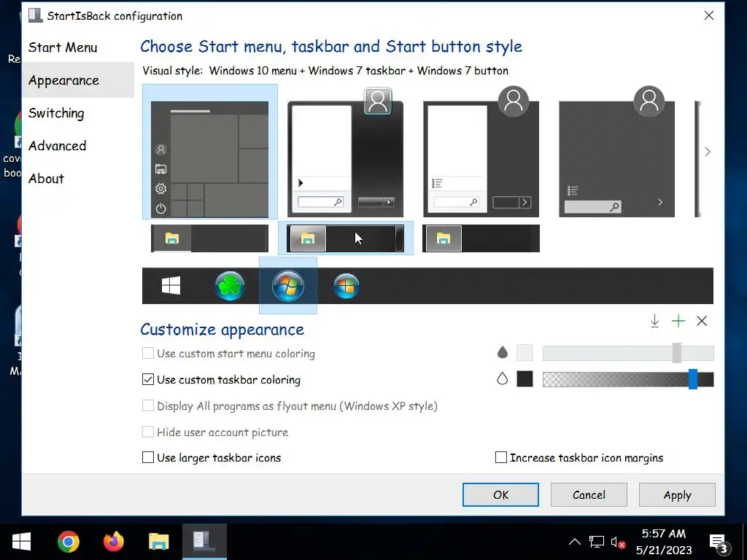Click the Cancel button
747x560 pixels.
(x=589, y=495)
